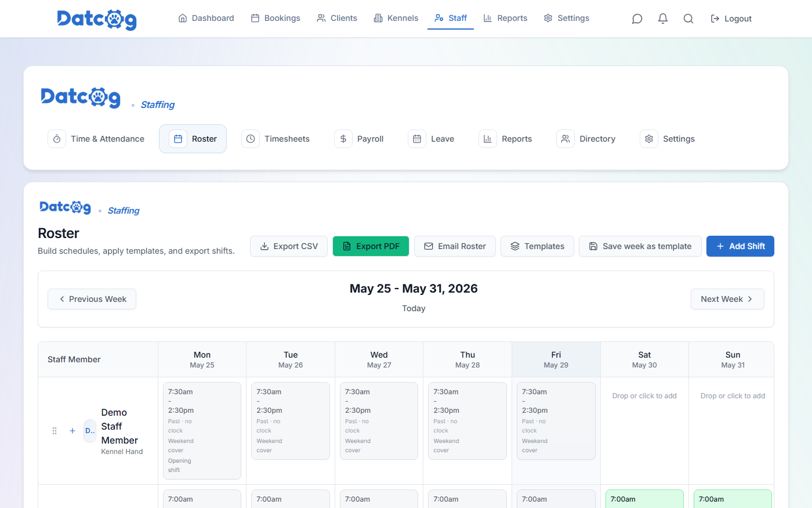812x508 pixels.
Task: Export the roster as PDF
Action: [x=371, y=246]
